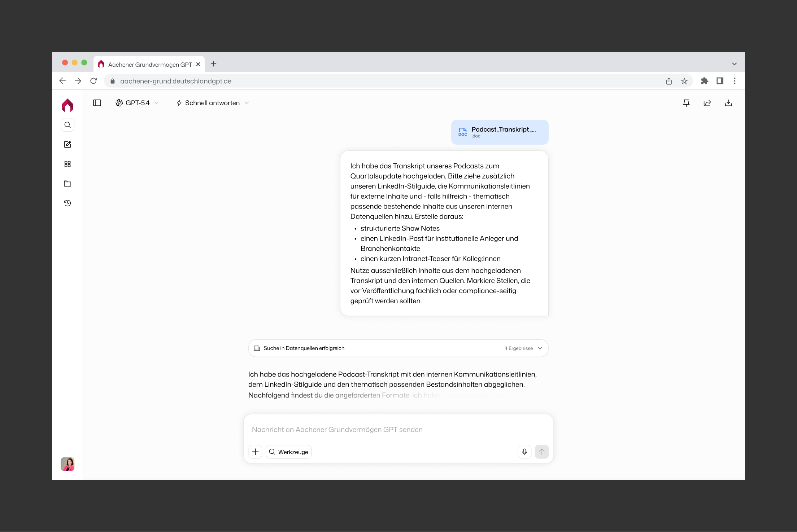Toggle the browser side panel icon
The height and width of the screenshot is (532, 797).
[720, 81]
